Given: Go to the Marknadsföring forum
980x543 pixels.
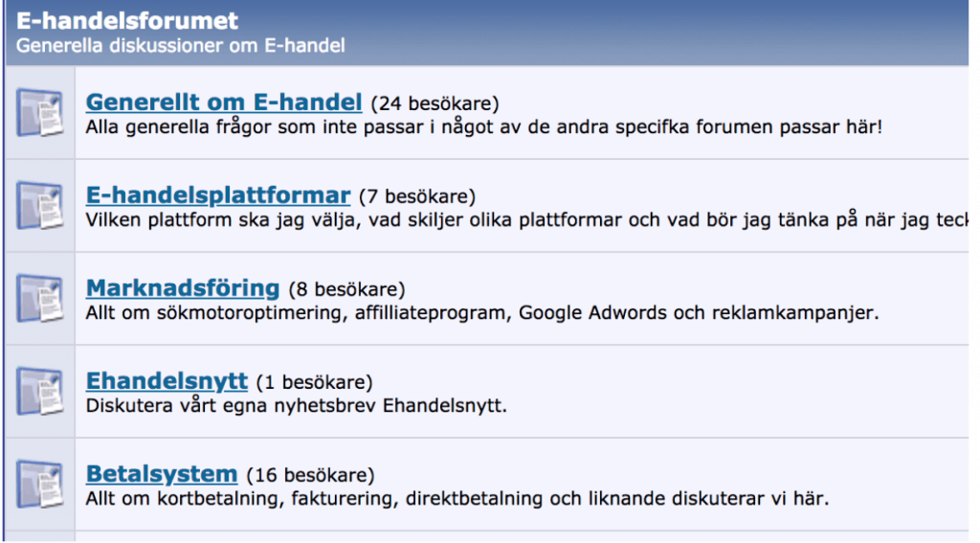Looking at the screenshot, I should tap(183, 288).
